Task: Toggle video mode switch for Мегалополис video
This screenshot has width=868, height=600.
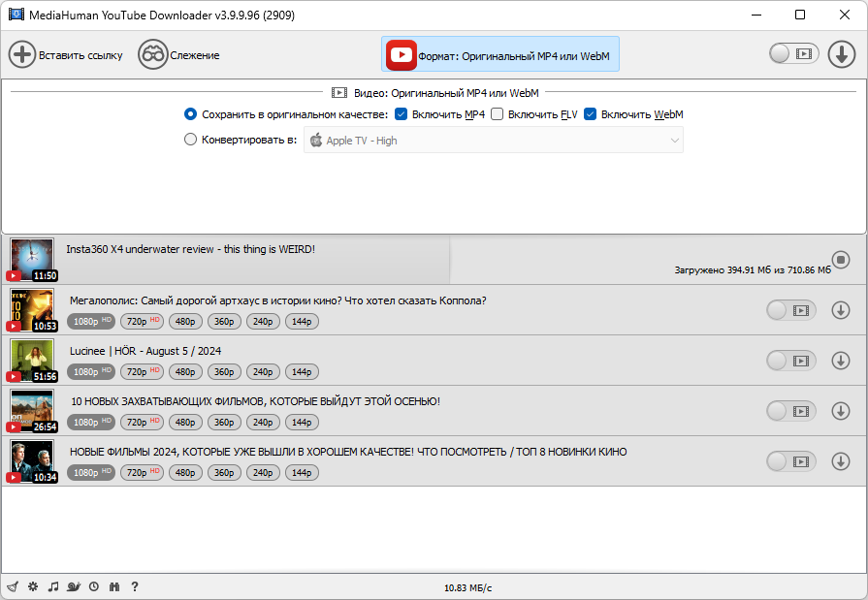Action: pyautogui.click(x=791, y=310)
